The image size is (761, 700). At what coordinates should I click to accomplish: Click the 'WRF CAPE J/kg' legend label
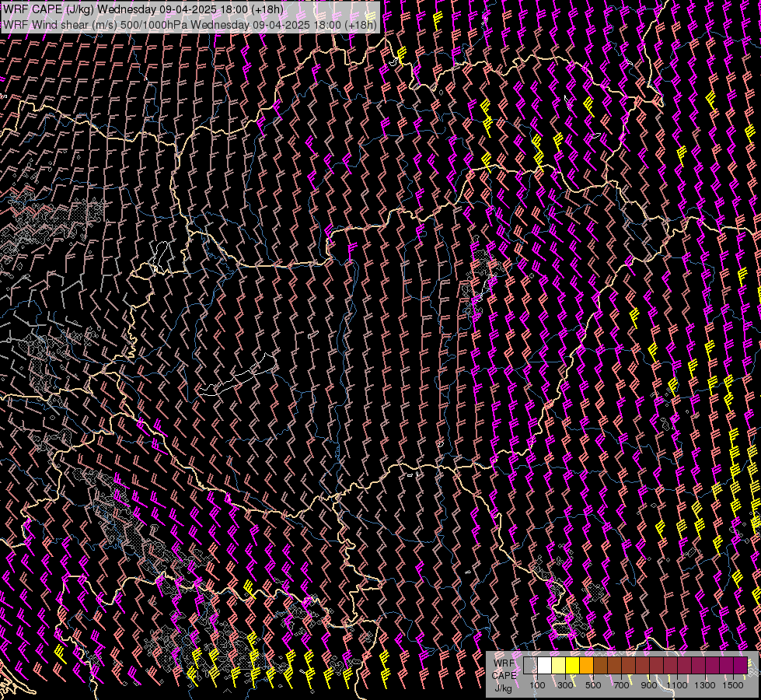[504, 675]
